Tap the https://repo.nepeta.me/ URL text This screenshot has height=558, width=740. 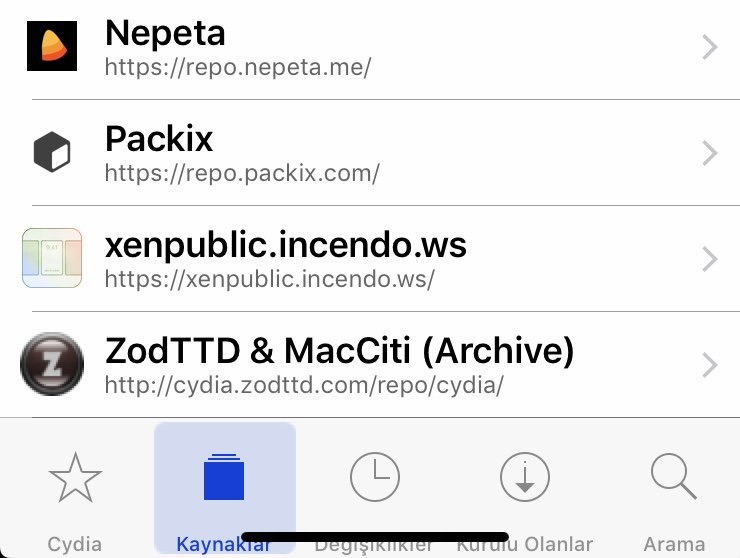(x=238, y=67)
